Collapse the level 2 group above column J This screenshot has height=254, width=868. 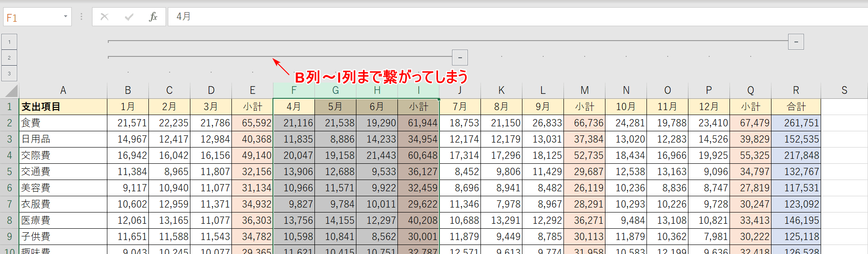460,58
